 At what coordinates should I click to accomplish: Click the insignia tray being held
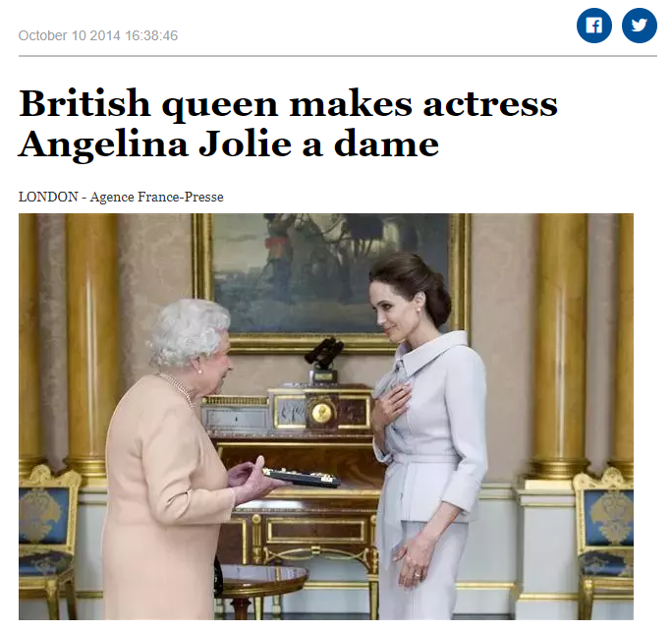click(302, 478)
